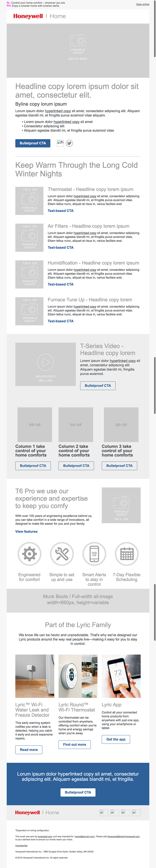This screenshot has width=156, height=868.
Task: Click the View features link
Action: [x=26, y=531]
